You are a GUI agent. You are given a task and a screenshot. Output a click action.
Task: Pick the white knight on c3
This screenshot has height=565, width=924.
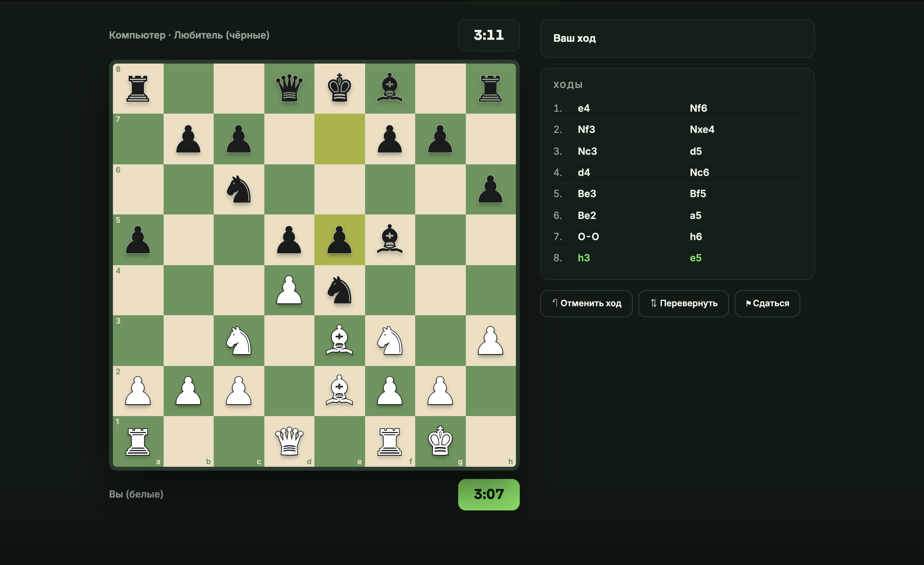pyautogui.click(x=239, y=341)
